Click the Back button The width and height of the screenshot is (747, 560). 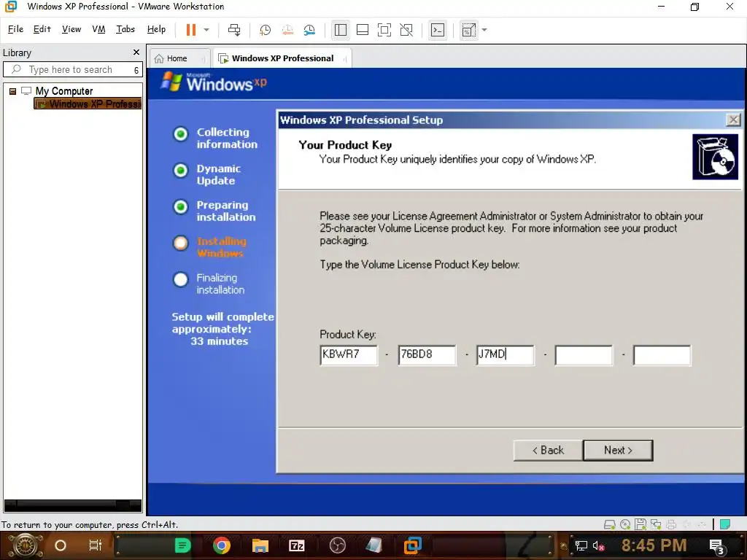(548, 451)
